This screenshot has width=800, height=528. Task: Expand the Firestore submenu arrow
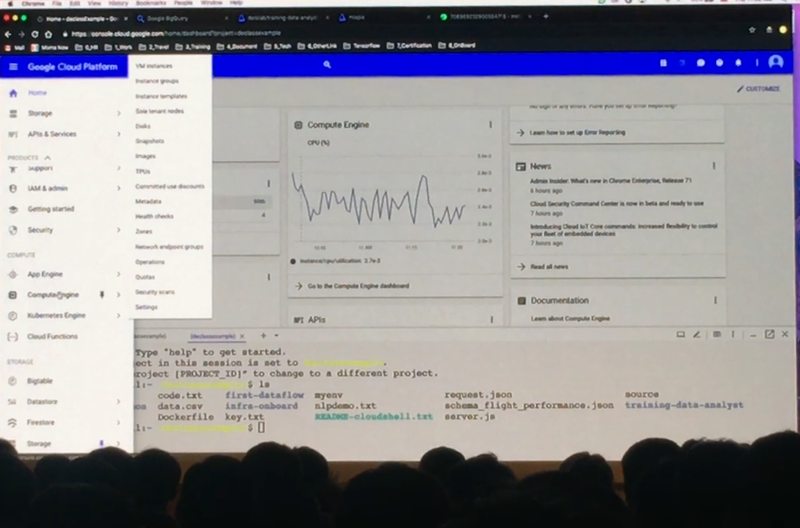[x=118, y=422]
